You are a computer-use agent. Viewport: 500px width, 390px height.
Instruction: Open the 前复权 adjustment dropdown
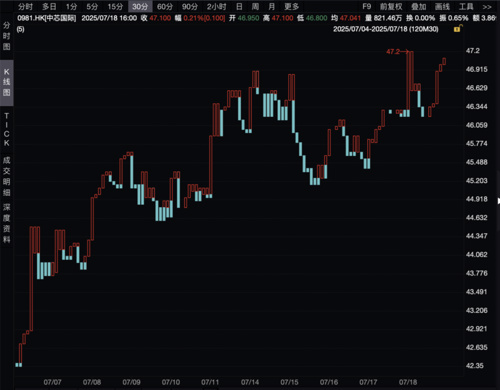coord(391,7)
